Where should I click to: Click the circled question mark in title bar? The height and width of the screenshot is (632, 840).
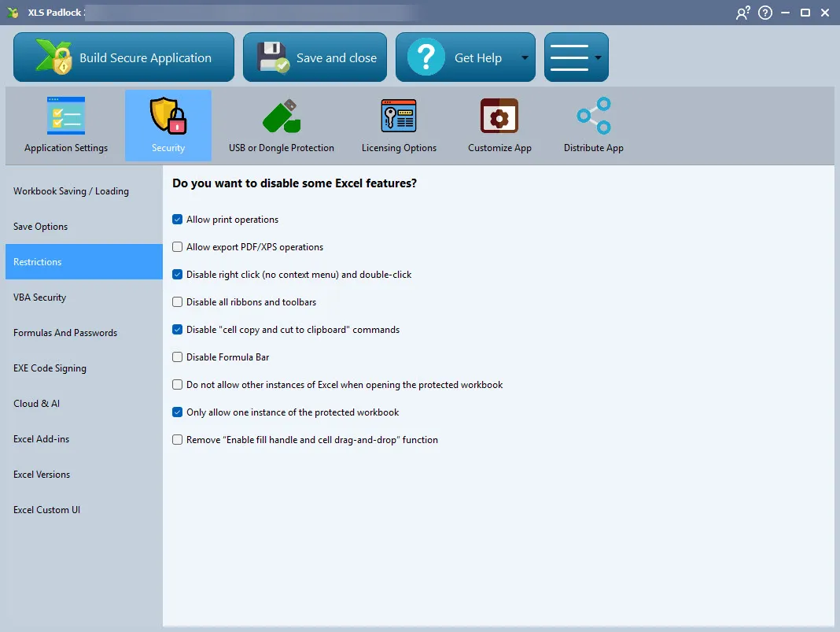(765, 13)
